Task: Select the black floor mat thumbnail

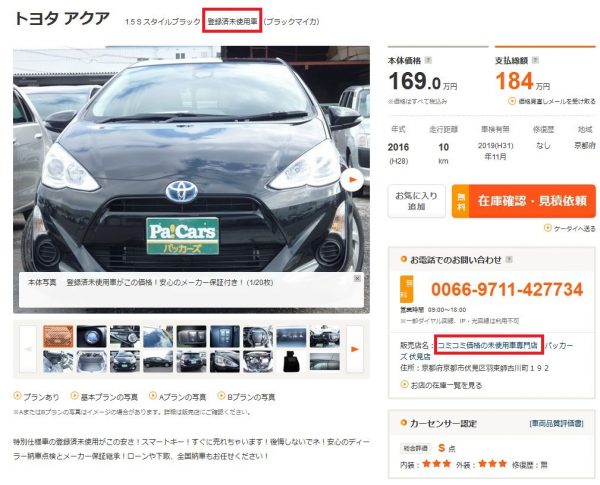Action: (x=291, y=361)
